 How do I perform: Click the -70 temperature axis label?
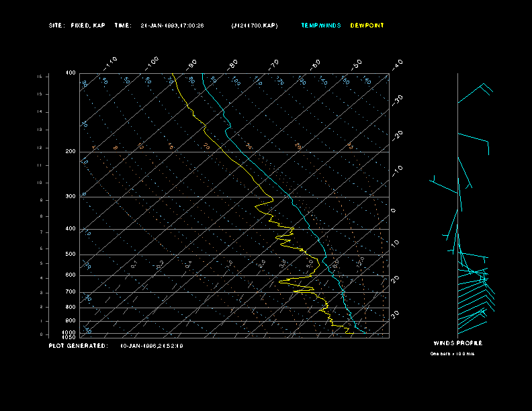point(274,64)
